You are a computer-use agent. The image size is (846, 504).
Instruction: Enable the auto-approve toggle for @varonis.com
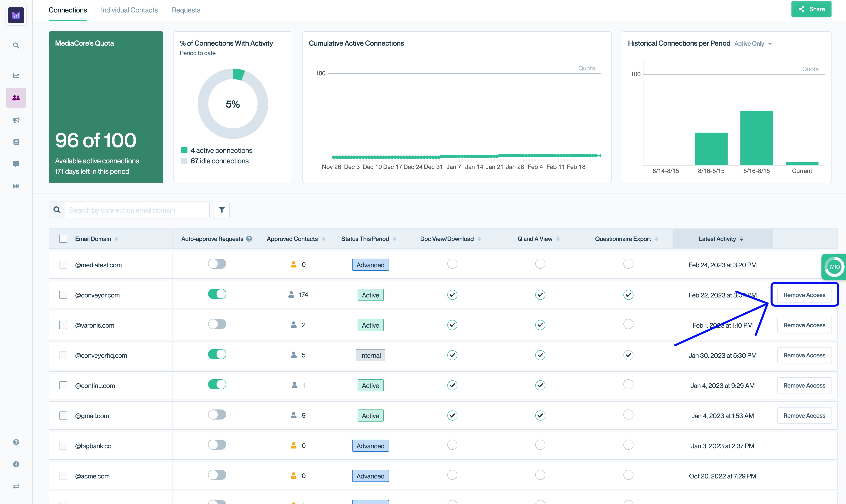(x=217, y=324)
